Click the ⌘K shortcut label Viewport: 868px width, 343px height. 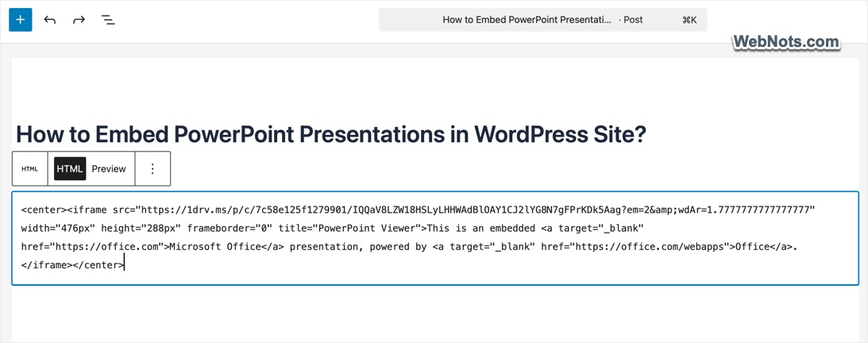689,20
